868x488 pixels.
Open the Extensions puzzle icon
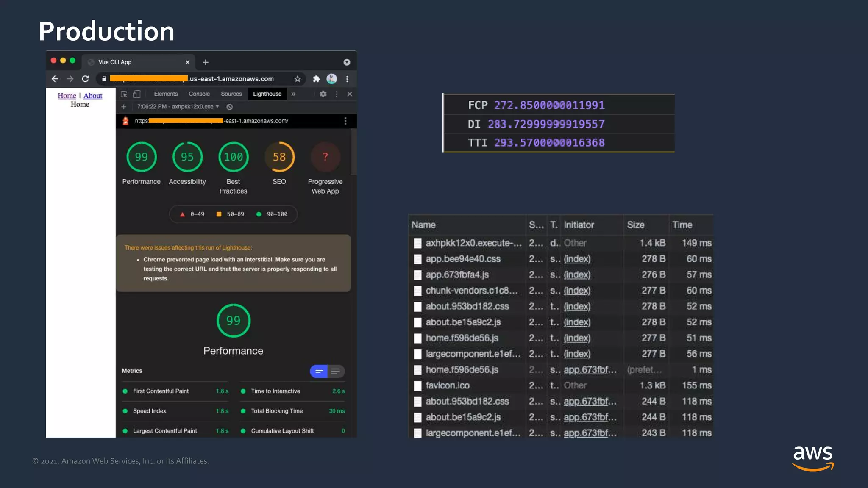click(x=316, y=79)
